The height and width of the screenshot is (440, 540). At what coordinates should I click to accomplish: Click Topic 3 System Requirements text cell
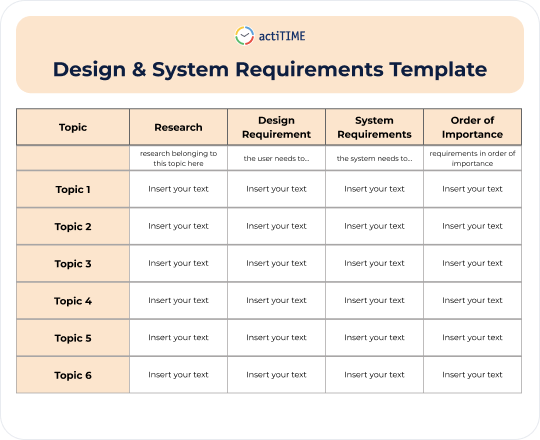pyautogui.click(x=374, y=263)
